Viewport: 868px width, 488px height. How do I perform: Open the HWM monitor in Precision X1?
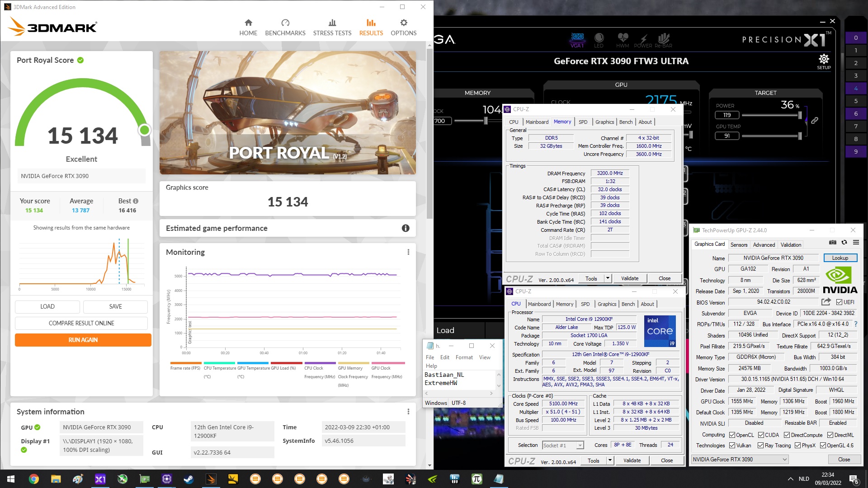coord(623,40)
